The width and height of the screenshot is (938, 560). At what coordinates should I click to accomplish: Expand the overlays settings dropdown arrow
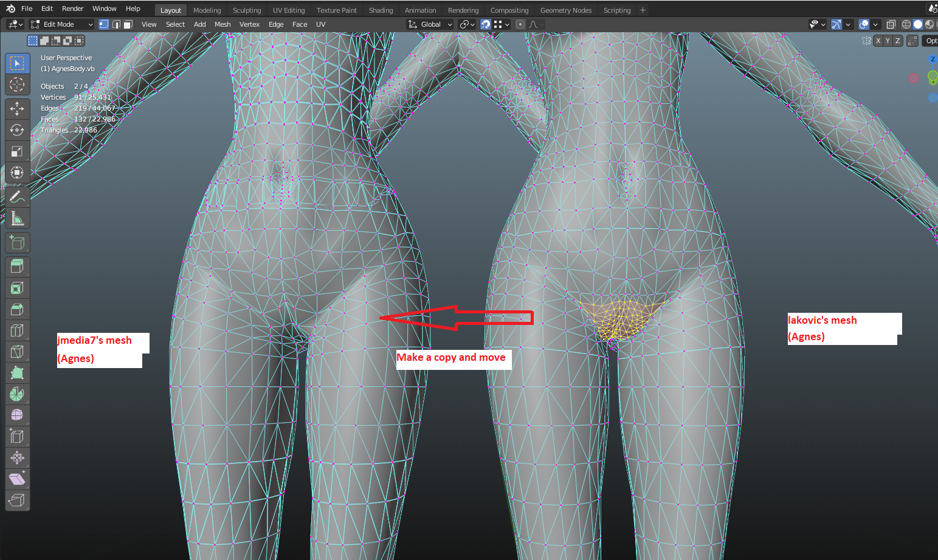click(x=875, y=24)
